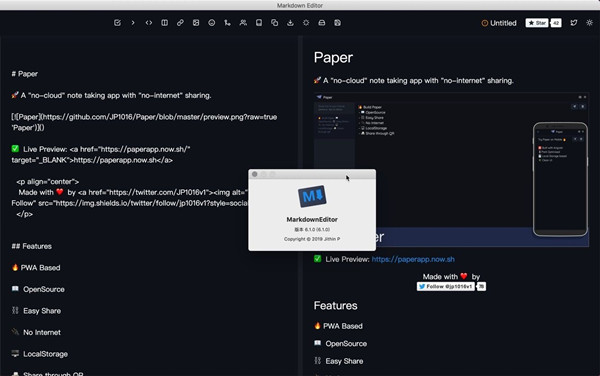600x376 pixels.
Task: Click '# Paper' line in the editor
Action: point(24,74)
